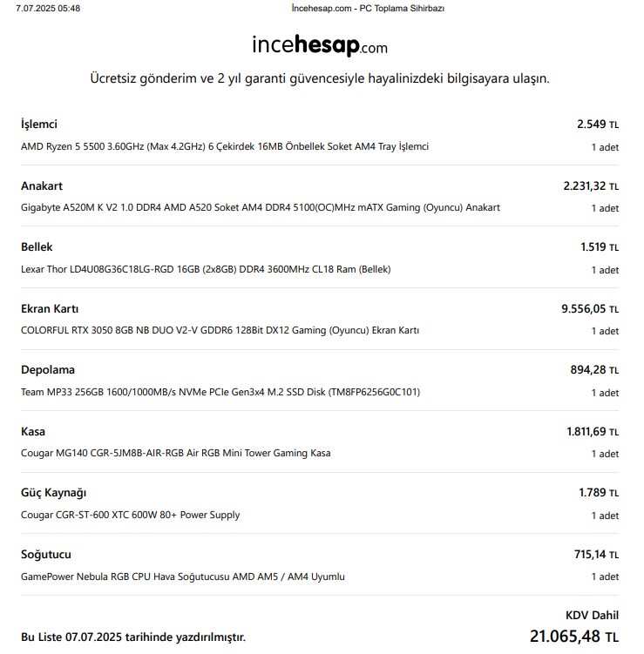Click the GamePower Nebula cooler description
The height and width of the screenshot is (654, 644).
pyautogui.click(x=183, y=576)
